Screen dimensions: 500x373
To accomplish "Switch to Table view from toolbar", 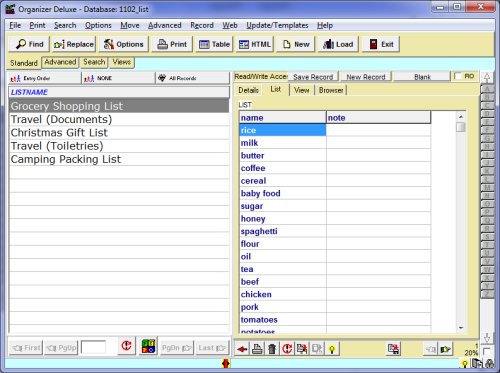I will click(214, 44).
